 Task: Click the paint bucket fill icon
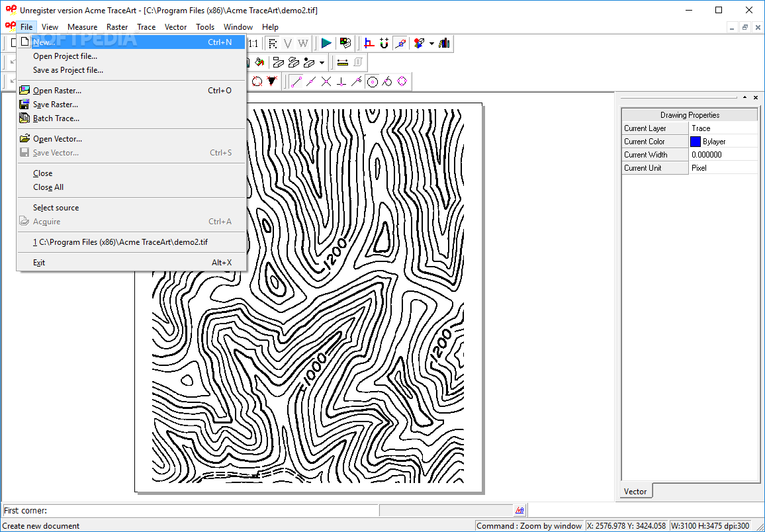point(259,62)
